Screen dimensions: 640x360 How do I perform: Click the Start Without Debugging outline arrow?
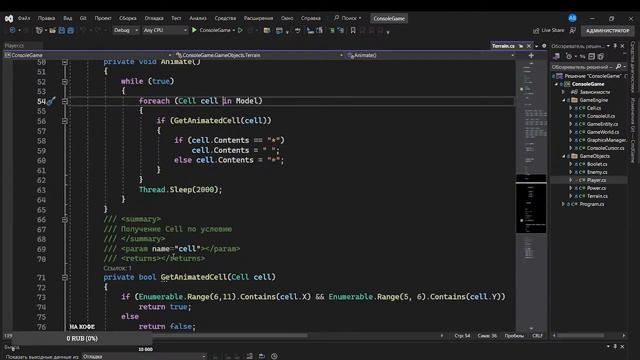[240, 30]
